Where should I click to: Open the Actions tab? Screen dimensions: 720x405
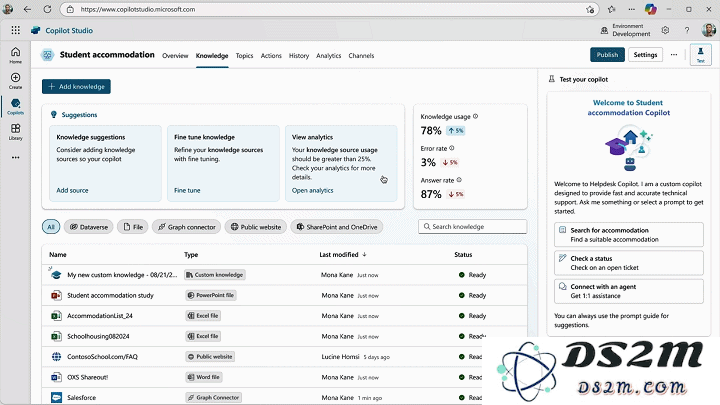(x=271, y=56)
